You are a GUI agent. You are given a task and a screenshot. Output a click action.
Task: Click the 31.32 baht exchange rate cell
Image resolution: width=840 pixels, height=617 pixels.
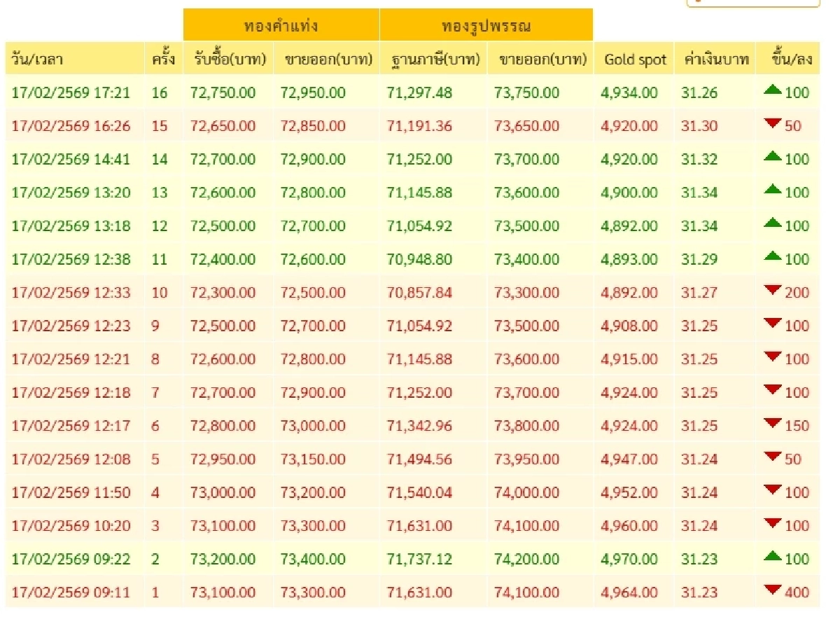[x=699, y=159]
